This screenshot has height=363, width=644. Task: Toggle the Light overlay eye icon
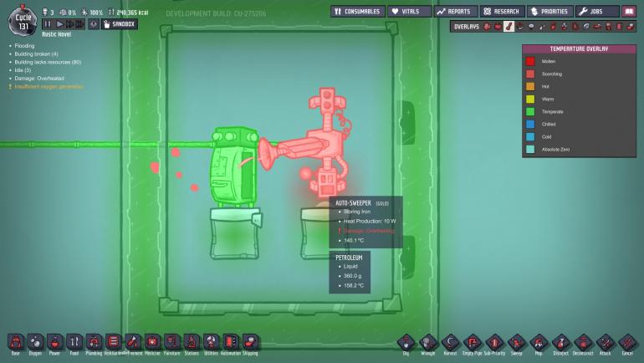pyautogui.click(x=531, y=27)
